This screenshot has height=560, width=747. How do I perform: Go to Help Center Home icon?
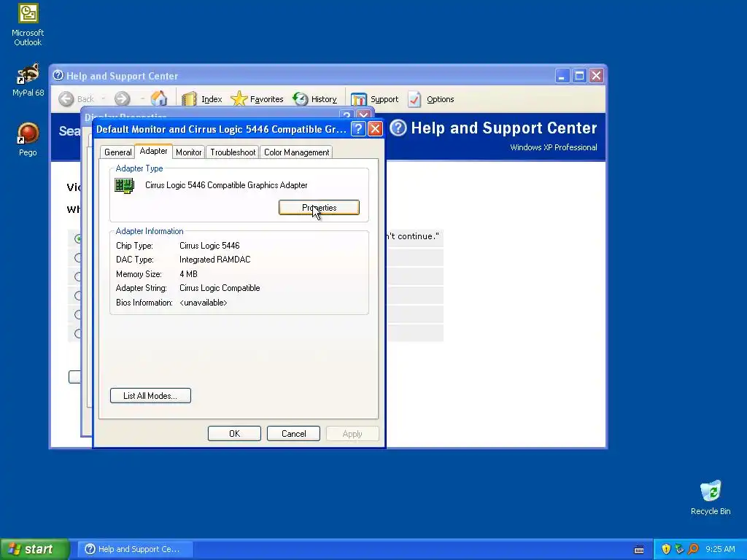(x=159, y=98)
